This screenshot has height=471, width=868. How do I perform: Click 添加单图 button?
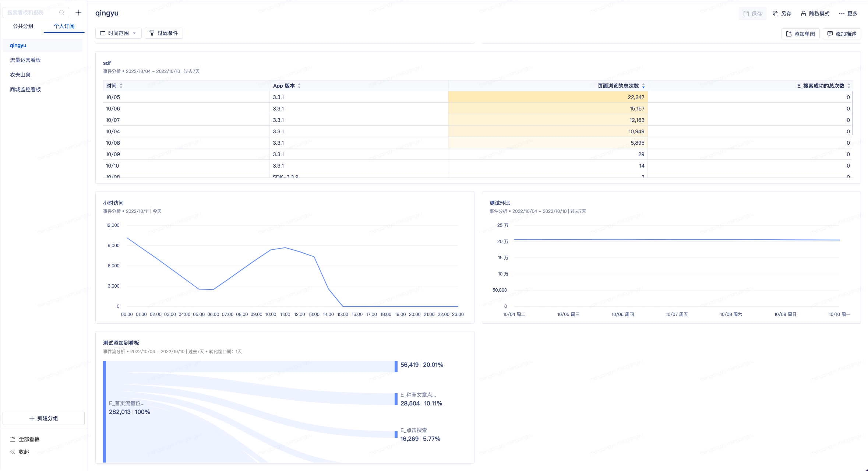(x=800, y=34)
